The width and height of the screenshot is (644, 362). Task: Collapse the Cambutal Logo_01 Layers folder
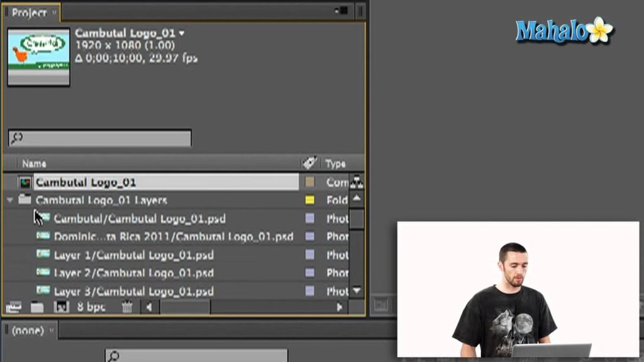point(9,200)
